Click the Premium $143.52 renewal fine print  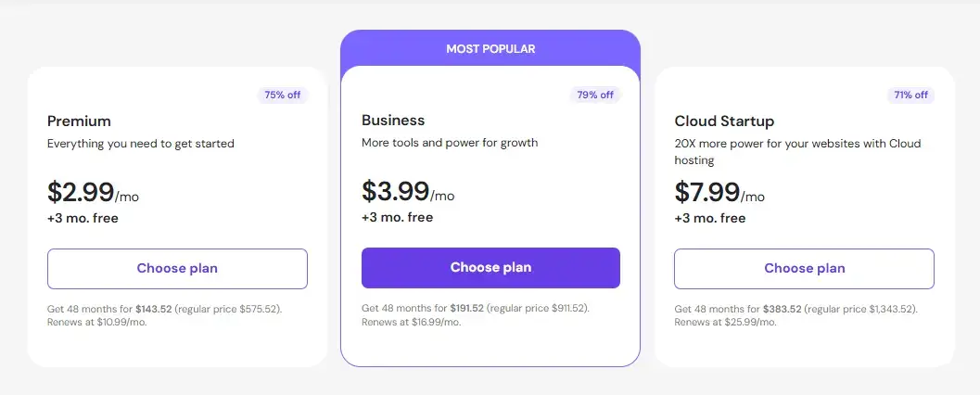pyautogui.click(x=164, y=315)
